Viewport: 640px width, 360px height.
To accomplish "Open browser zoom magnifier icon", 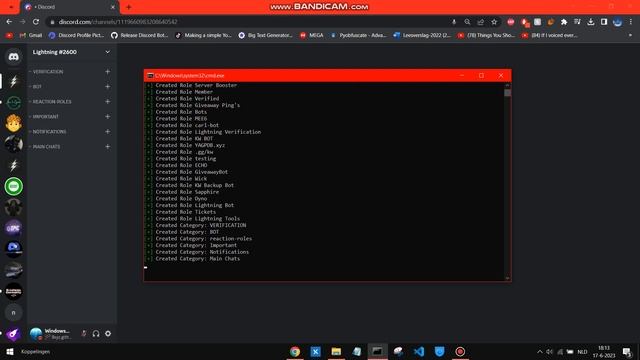I will point(467,22).
